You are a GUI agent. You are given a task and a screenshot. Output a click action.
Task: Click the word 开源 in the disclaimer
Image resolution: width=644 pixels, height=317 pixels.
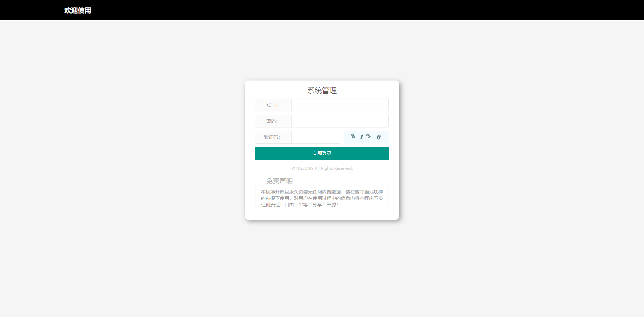pos(332,204)
